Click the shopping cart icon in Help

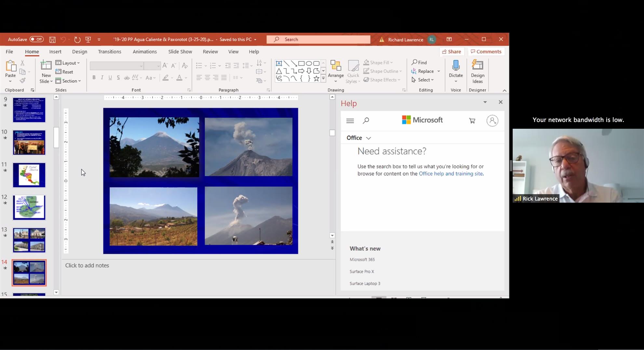472,121
